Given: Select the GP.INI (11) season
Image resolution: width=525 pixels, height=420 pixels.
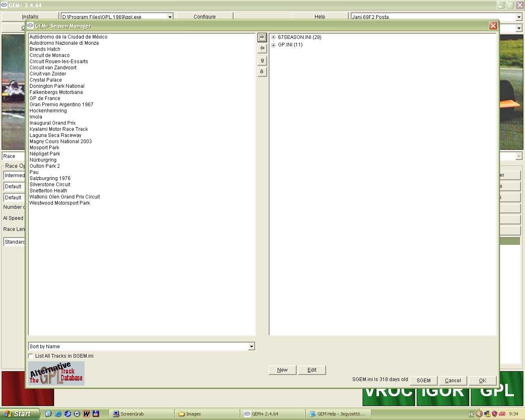Looking at the screenshot, I should (290, 45).
